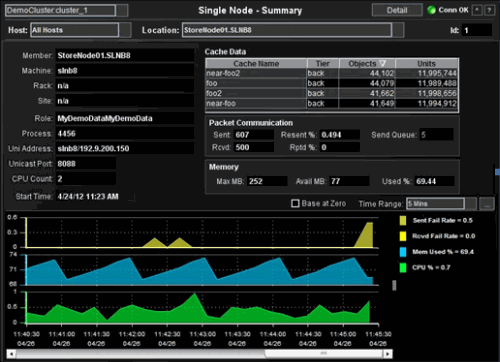Enable the Base at Zero checkbox
The image size is (500, 362).
tap(295, 203)
